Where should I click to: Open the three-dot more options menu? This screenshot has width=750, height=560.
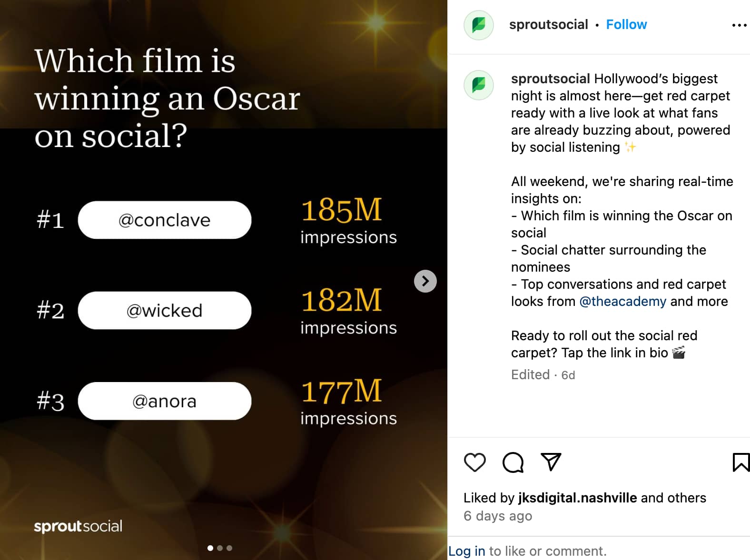coord(739,25)
